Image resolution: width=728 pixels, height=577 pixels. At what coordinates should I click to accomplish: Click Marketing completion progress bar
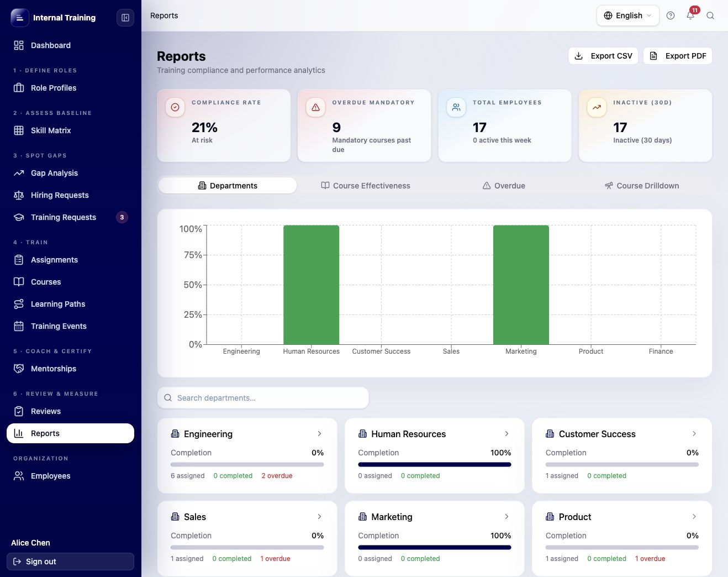pyautogui.click(x=435, y=548)
